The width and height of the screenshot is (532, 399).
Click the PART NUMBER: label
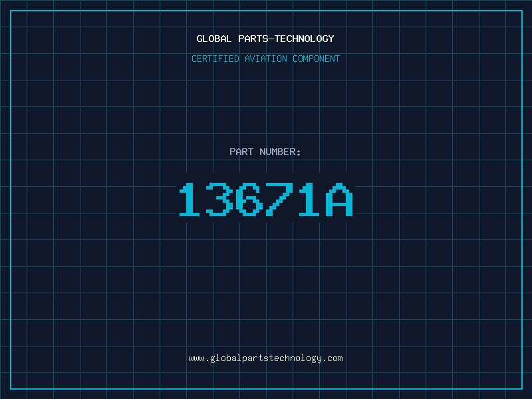(265, 152)
